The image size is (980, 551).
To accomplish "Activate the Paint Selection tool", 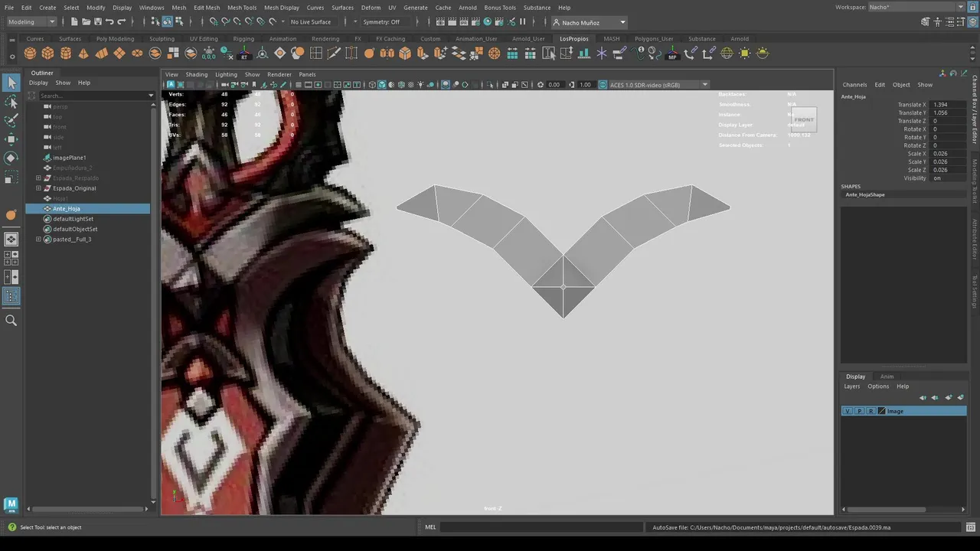I will (x=11, y=120).
